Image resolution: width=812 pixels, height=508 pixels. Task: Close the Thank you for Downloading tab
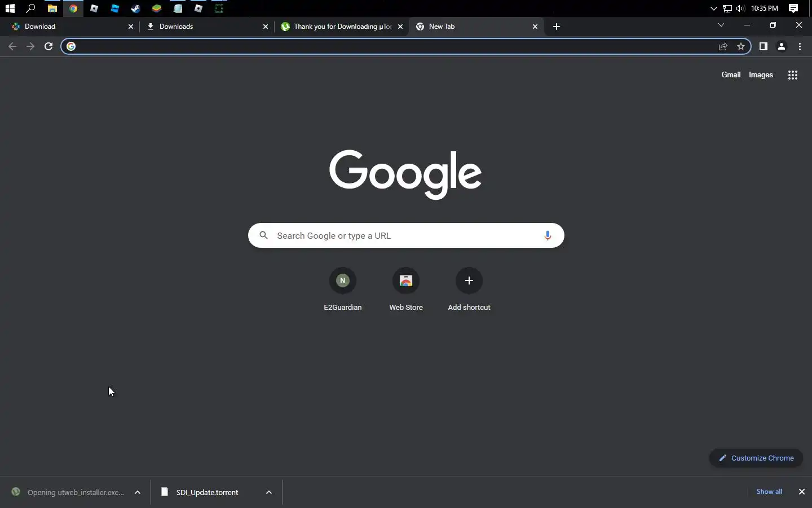click(400, 27)
